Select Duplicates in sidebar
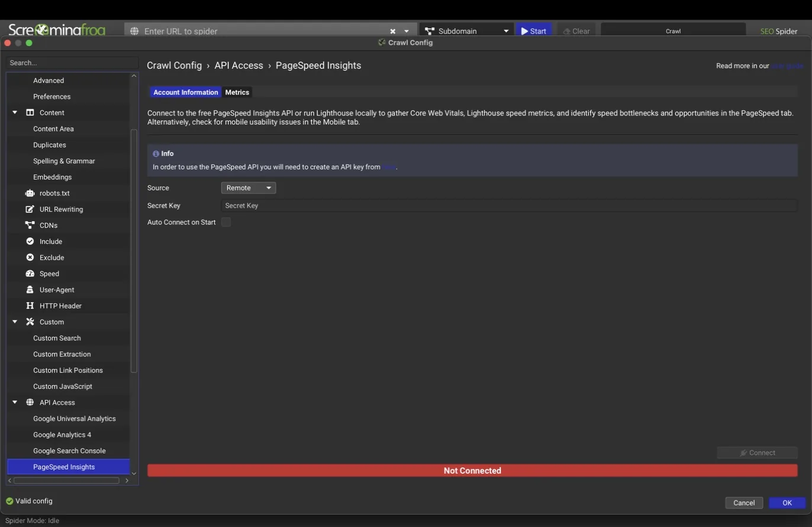812x527 pixels. (50, 145)
